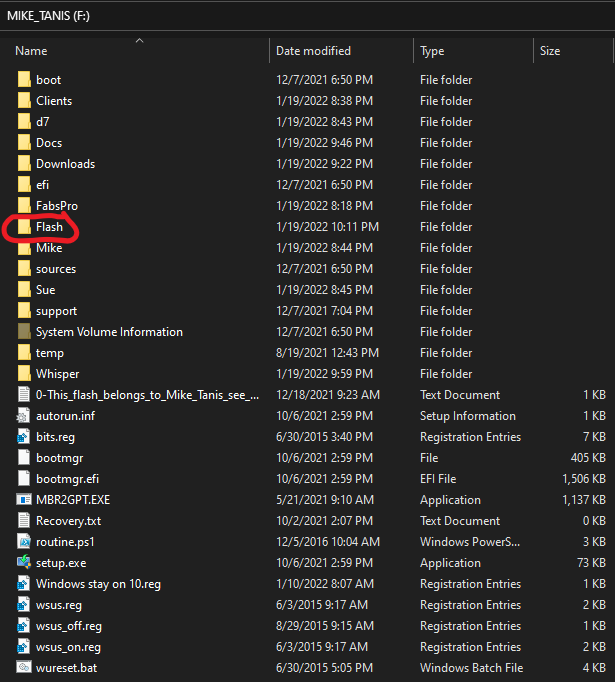
Task: Select the temp folder icon
Action: [x=24, y=353]
